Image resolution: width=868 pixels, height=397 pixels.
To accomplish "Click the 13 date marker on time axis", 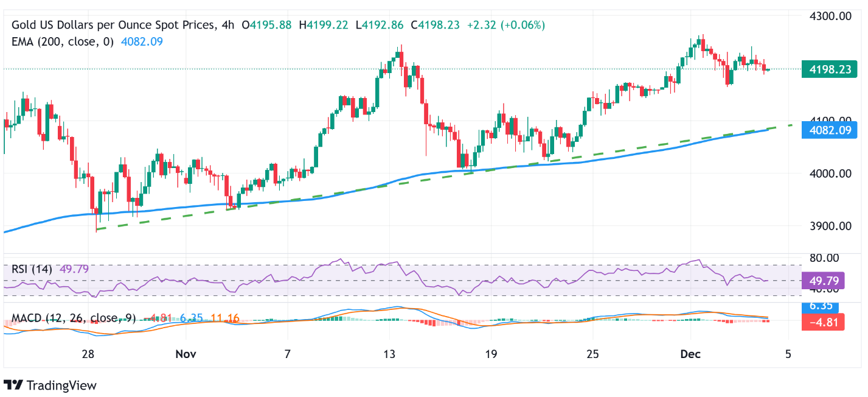I will coord(389,354).
